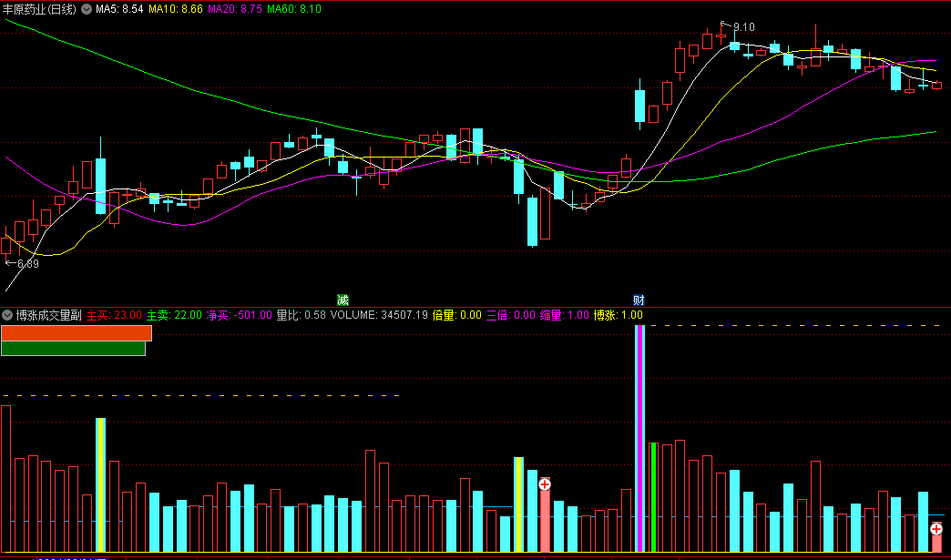Select the second yellow double-volume bar

(x=518, y=504)
